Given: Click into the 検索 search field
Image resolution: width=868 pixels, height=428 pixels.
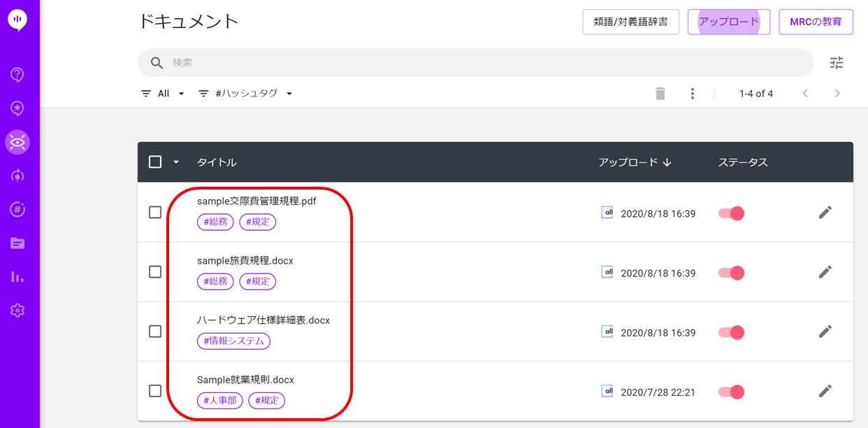Looking at the screenshot, I should 476,63.
